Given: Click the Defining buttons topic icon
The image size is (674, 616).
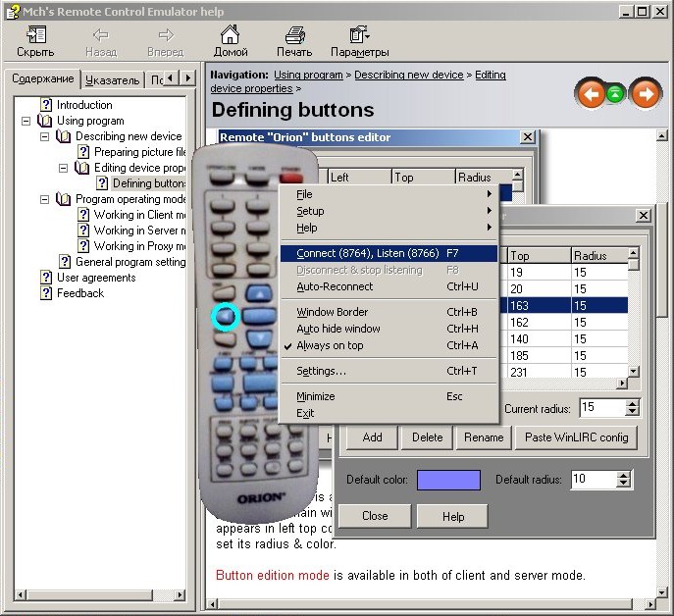Looking at the screenshot, I should 102,183.
